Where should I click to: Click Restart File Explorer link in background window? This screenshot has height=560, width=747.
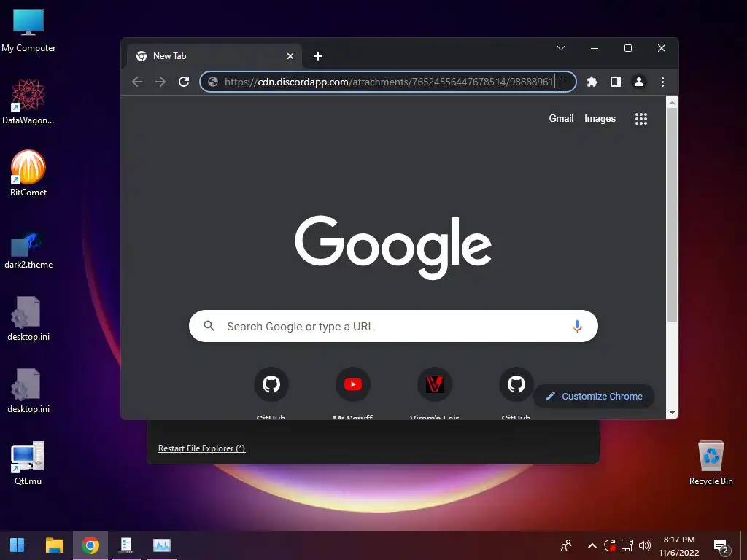click(x=201, y=448)
